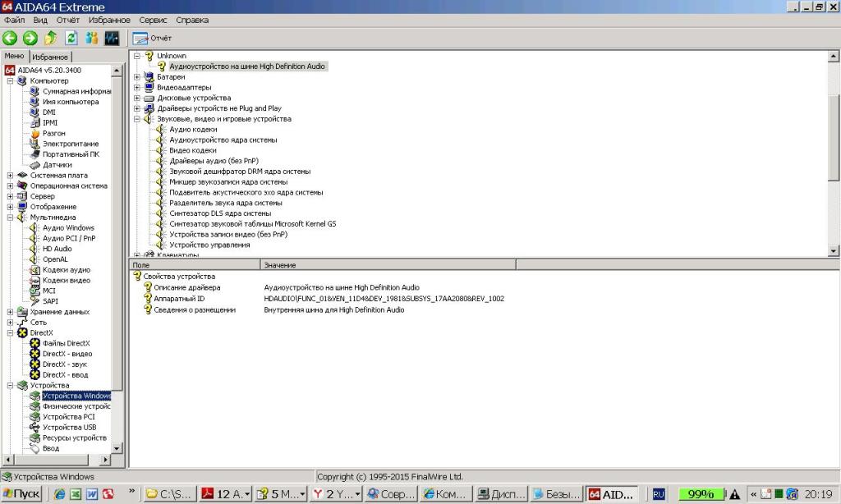Expand the Системная плата tree node

[11, 175]
